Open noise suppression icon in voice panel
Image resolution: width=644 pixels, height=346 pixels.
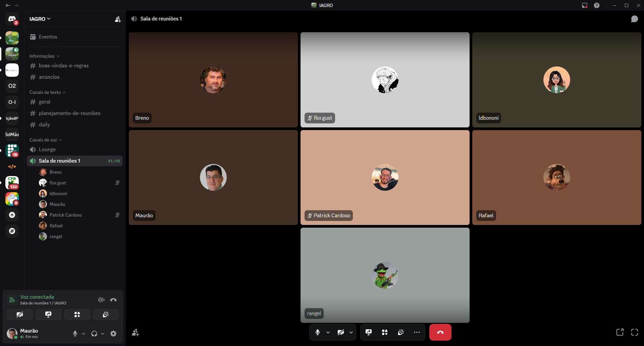pos(101,300)
